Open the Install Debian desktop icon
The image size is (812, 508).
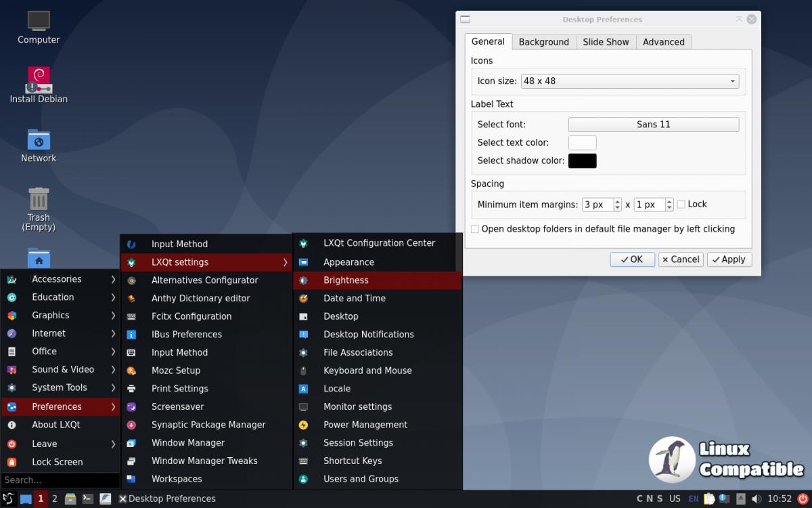(39, 80)
